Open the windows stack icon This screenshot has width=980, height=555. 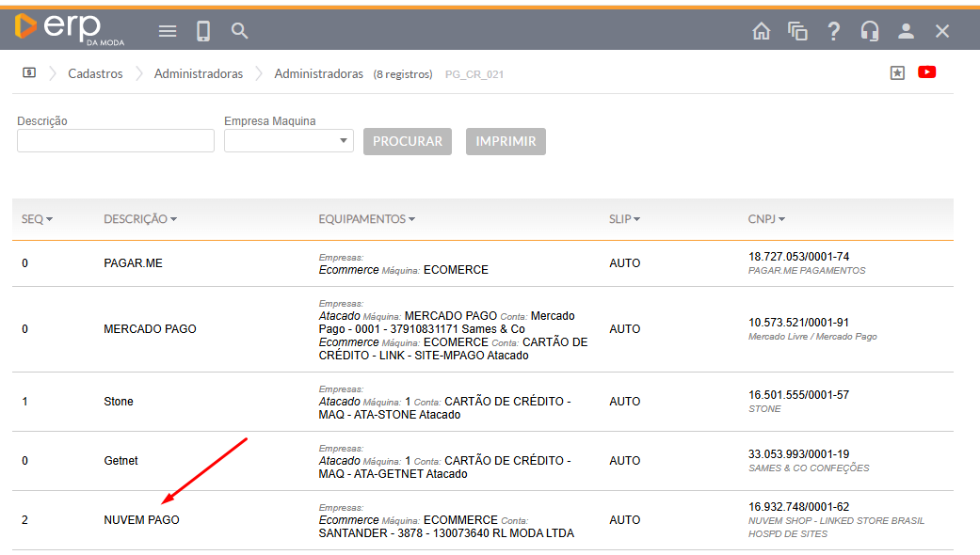[x=797, y=31]
